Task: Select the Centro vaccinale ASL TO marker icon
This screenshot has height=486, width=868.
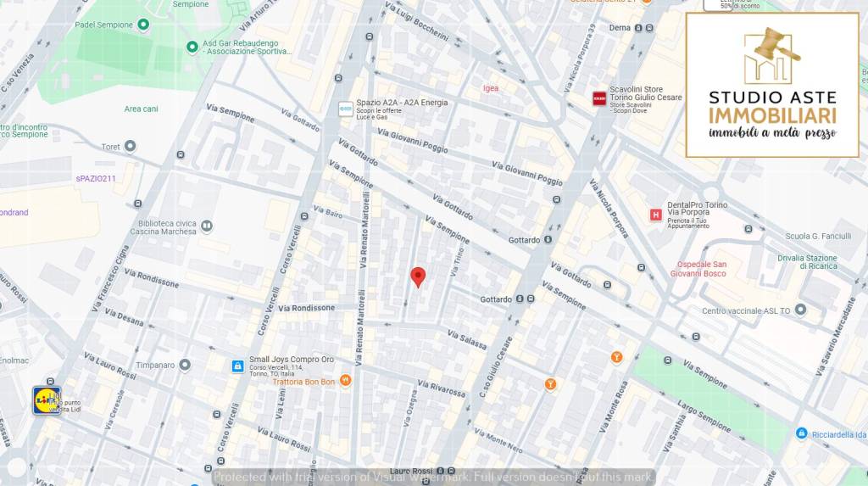Action: click(800, 310)
